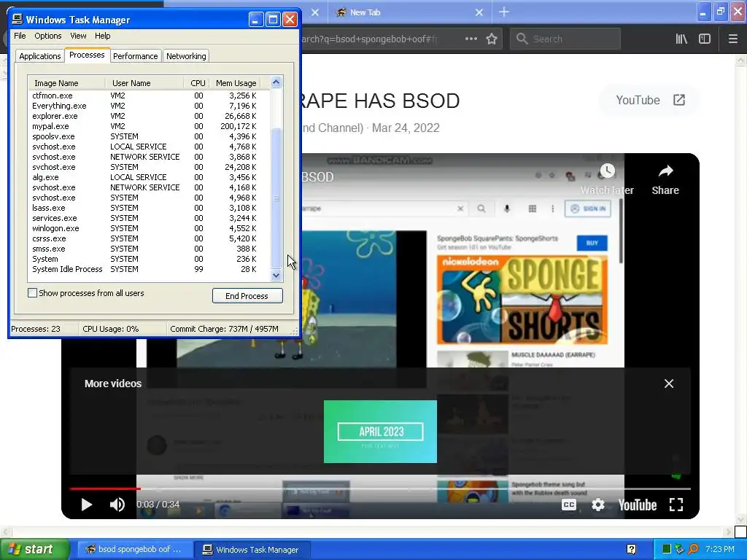Click the magnifier icon in Search box

522,39
